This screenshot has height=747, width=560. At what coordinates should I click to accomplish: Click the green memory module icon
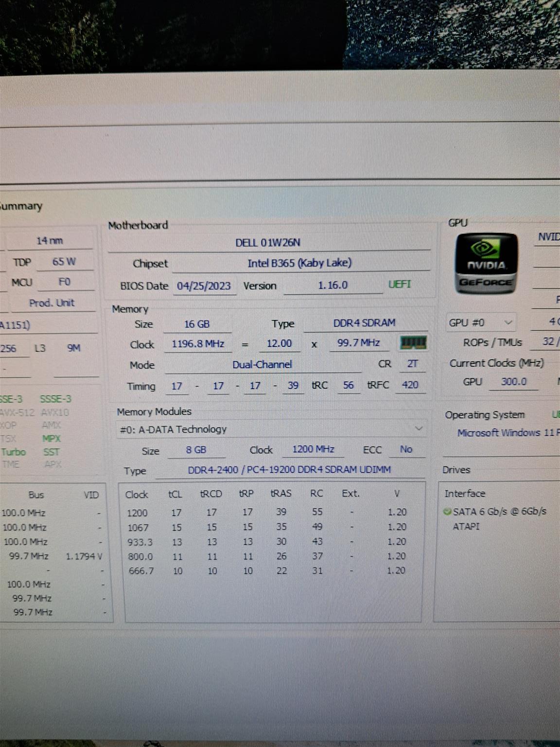[413, 343]
